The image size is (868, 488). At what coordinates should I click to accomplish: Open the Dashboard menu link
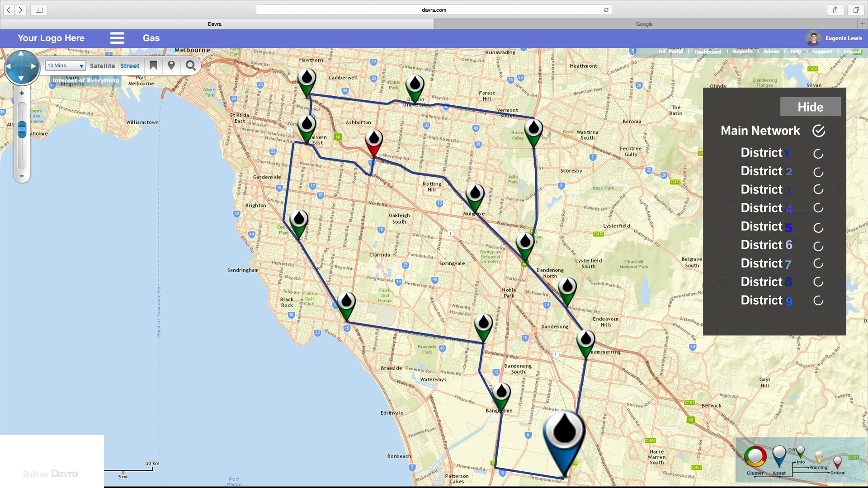pyautogui.click(x=708, y=52)
